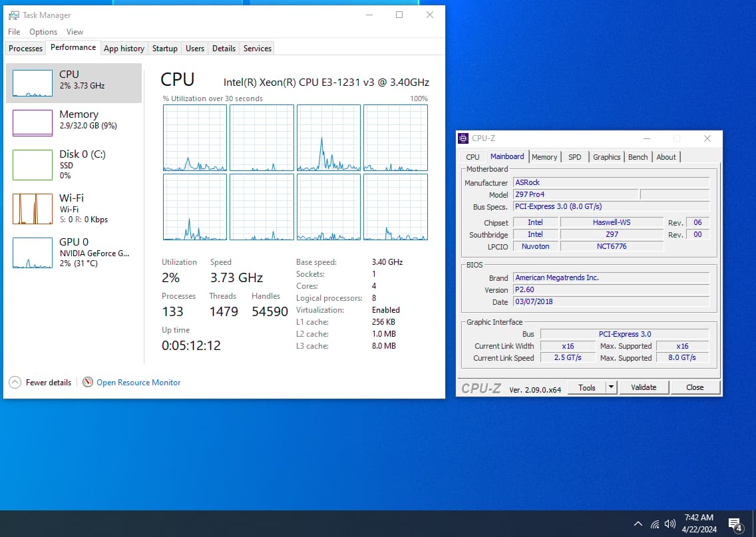
Task: Click the Close button in CPU-Z
Action: [695, 387]
